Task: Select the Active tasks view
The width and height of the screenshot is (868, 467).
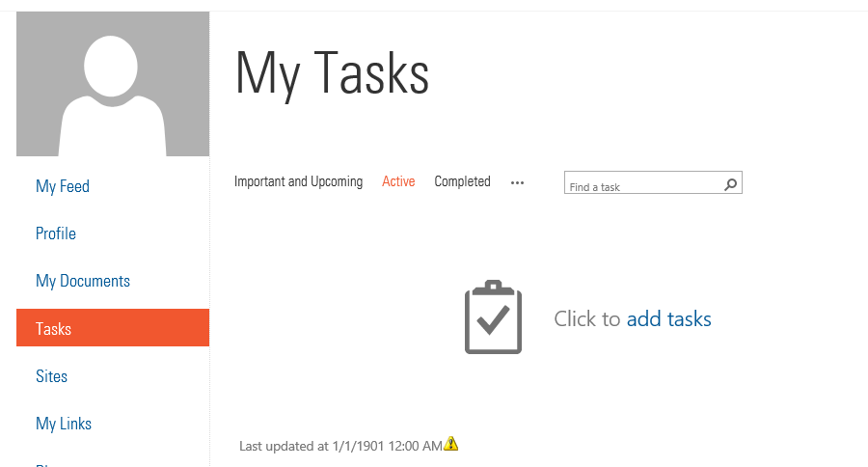Action: coord(398,181)
